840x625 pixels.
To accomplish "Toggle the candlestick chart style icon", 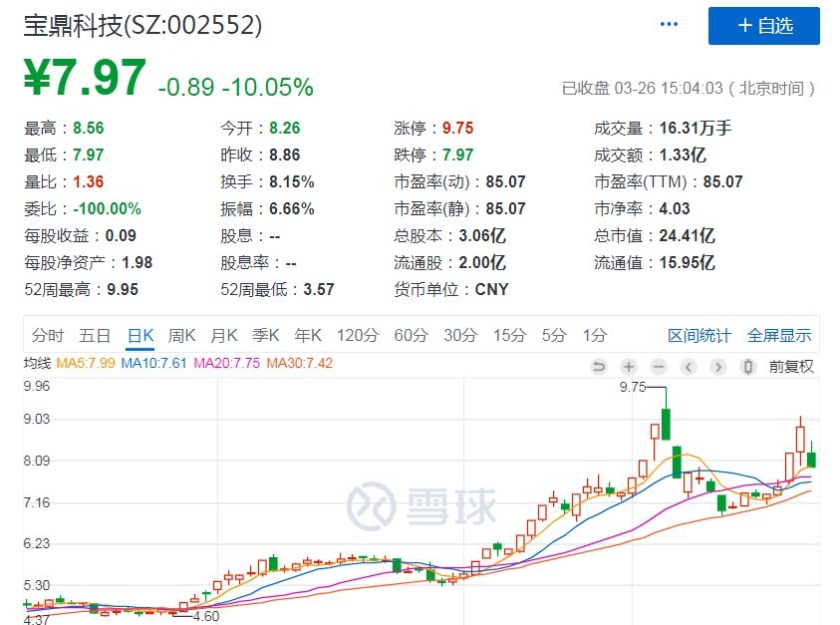I will 748,367.
